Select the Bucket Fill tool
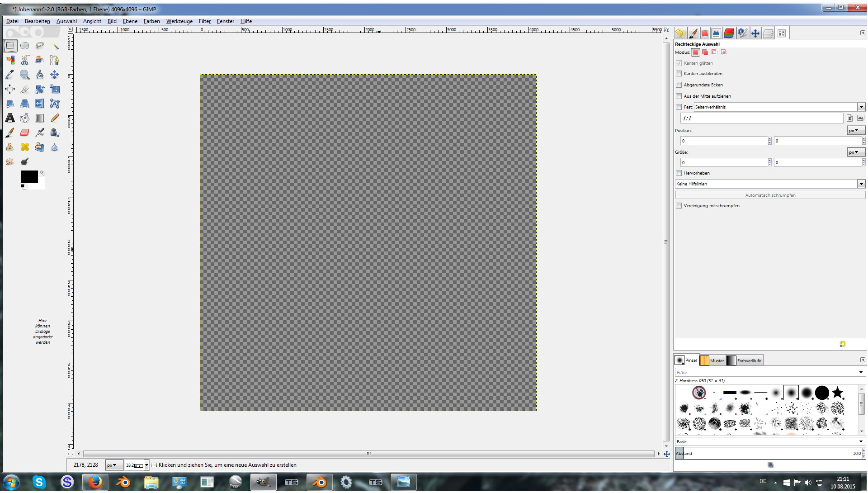 click(25, 118)
